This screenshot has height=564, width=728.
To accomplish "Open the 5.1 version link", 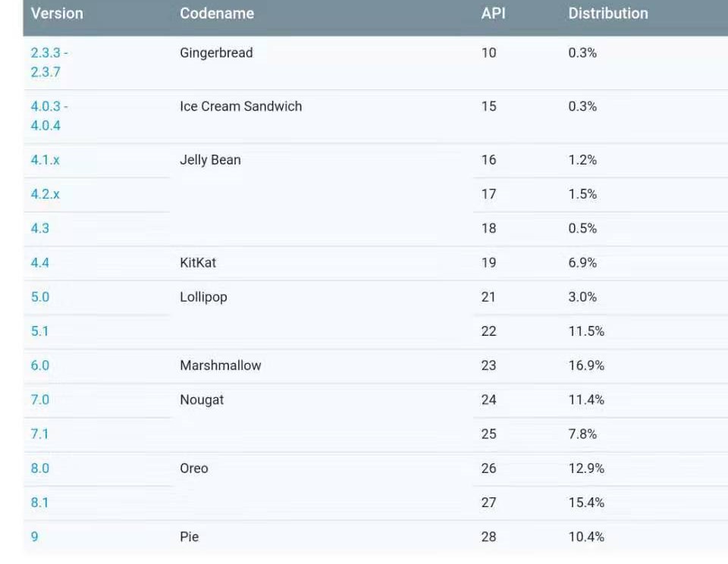I will coord(40,331).
